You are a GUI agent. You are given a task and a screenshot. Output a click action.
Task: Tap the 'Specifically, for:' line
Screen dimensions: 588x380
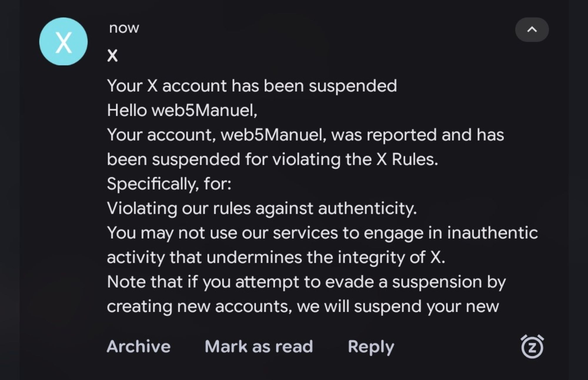click(169, 184)
